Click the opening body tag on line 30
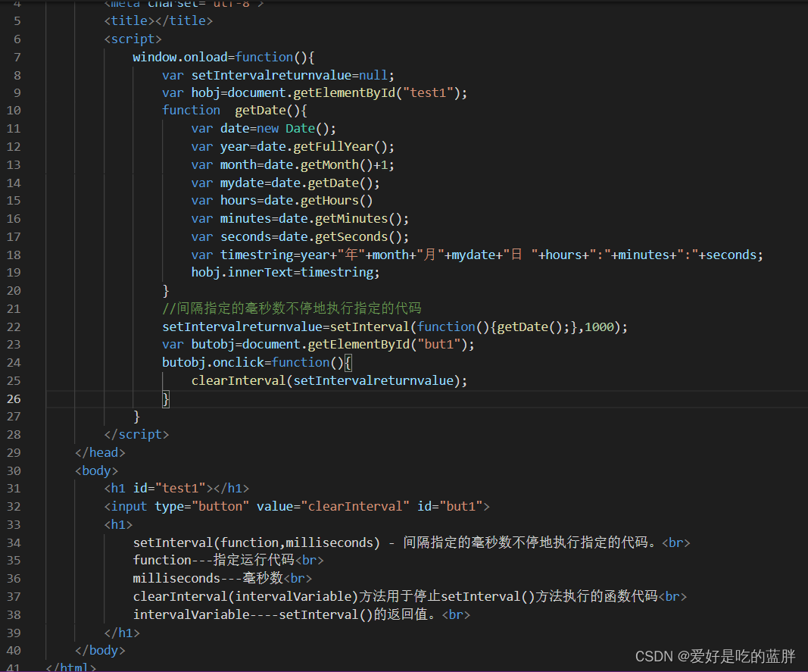The image size is (808, 672). (x=96, y=471)
